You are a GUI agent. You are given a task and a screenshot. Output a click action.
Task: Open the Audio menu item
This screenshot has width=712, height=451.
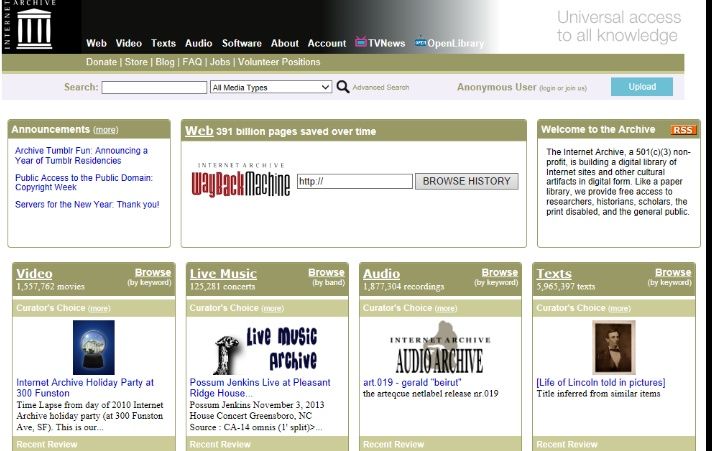198,43
